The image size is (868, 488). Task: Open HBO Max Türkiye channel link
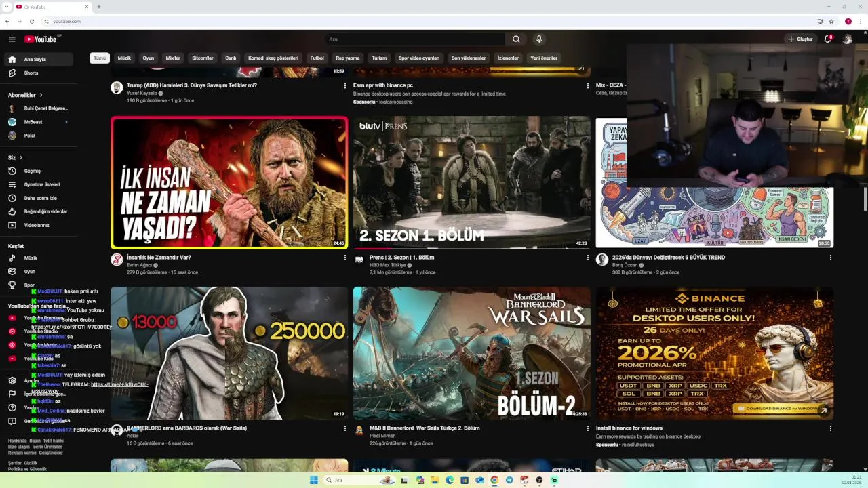(x=388, y=265)
